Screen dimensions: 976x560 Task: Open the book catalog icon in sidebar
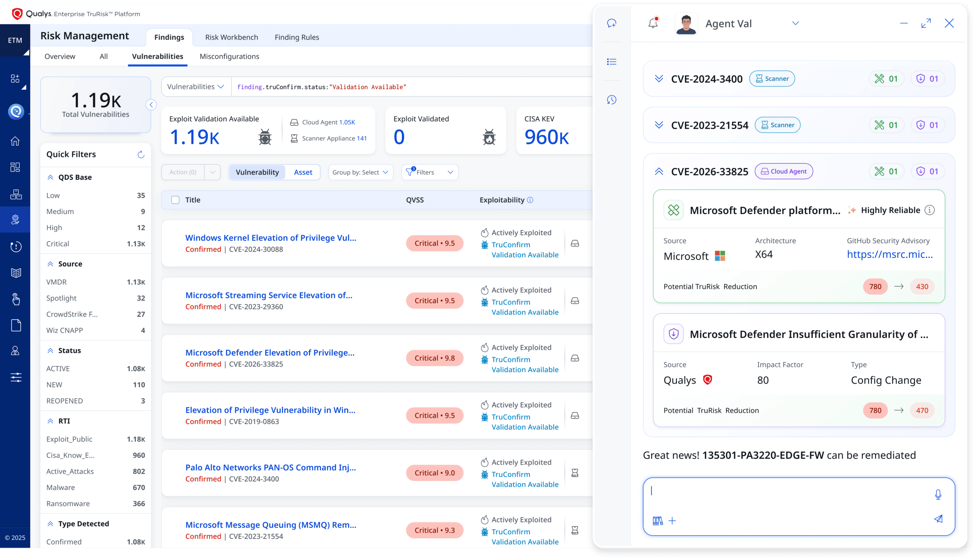point(16,273)
